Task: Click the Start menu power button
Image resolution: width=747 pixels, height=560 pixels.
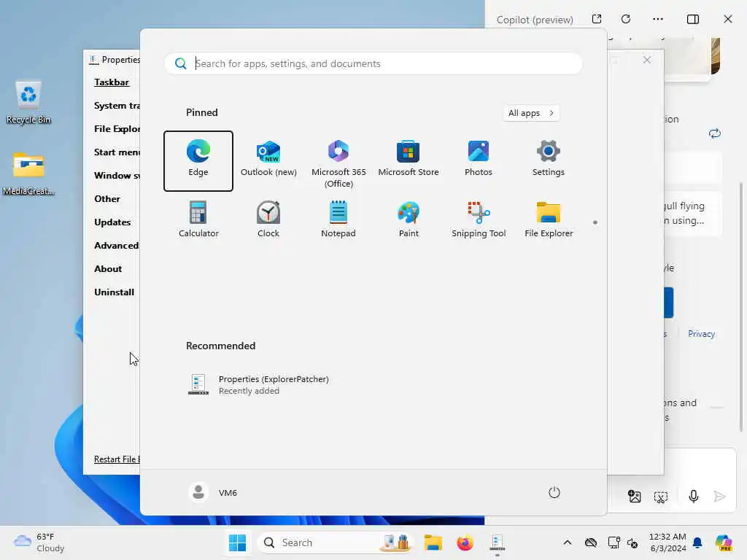Action: point(554,492)
